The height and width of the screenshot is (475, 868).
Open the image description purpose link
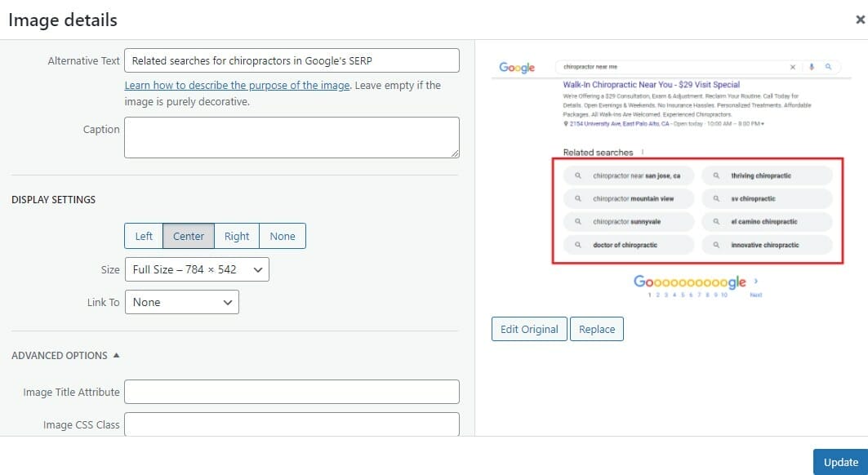point(237,85)
